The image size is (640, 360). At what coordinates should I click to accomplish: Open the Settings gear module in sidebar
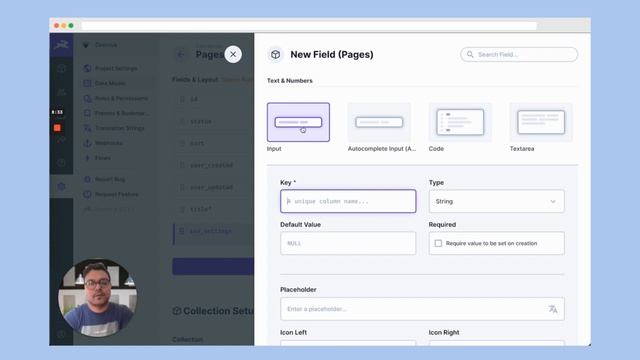(x=61, y=187)
